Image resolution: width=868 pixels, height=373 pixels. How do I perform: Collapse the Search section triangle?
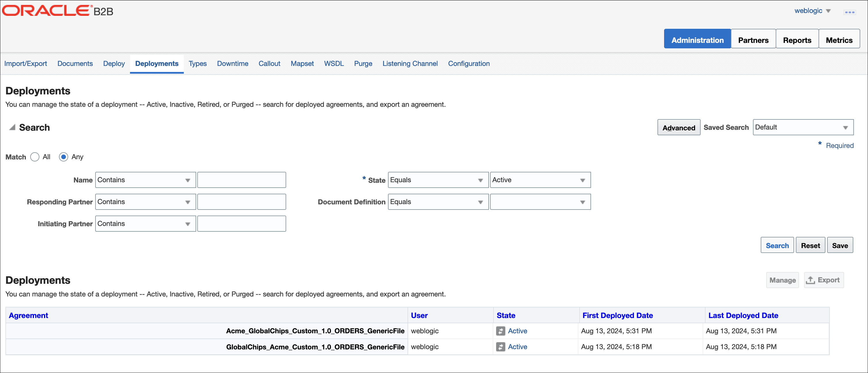pos(12,127)
